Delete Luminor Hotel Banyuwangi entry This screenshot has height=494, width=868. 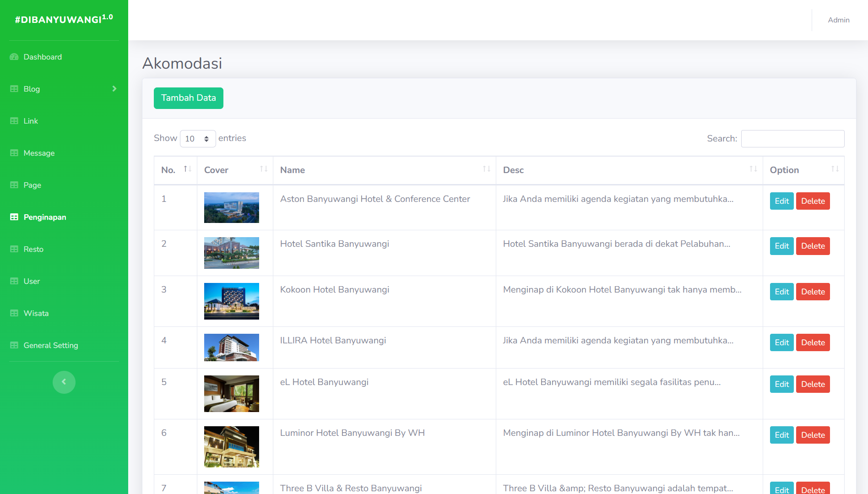pos(813,435)
